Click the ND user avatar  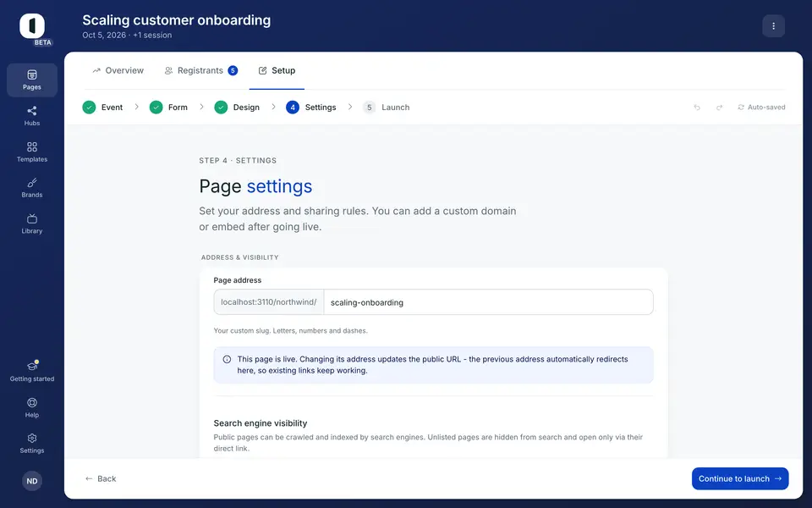pos(32,481)
